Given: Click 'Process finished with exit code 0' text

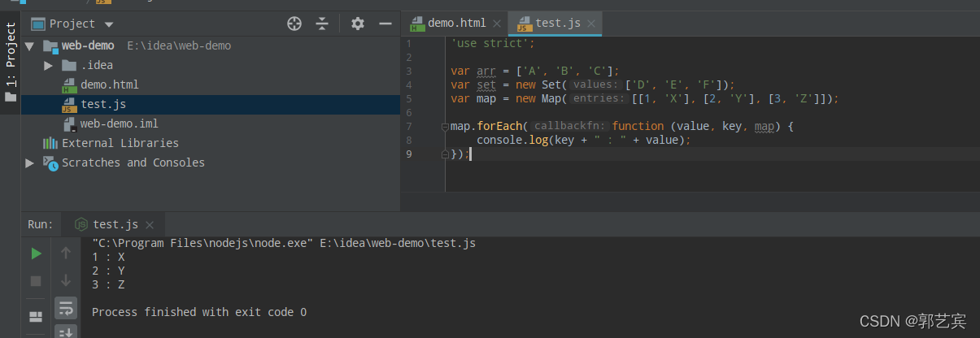Looking at the screenshot, I should [x=199, y=312].
